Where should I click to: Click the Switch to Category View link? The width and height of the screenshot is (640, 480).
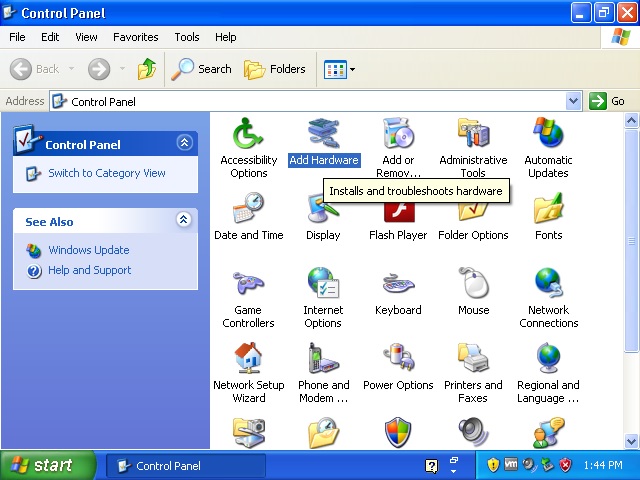[107, 173]
